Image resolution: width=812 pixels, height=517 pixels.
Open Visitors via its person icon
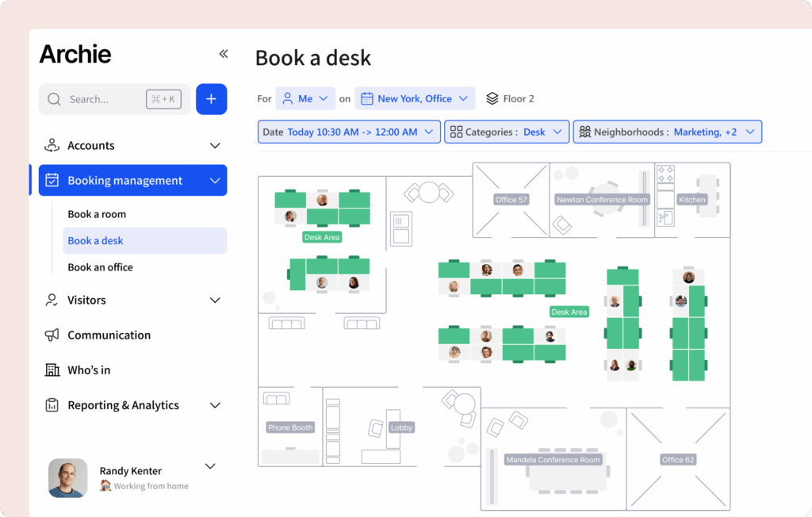[51, 300]
